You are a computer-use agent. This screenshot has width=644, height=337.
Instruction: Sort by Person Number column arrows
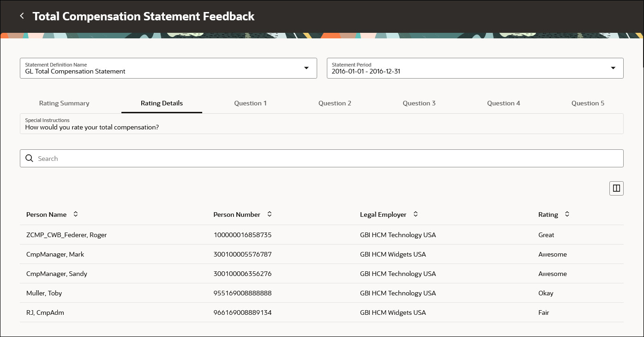tap(270, 214)
